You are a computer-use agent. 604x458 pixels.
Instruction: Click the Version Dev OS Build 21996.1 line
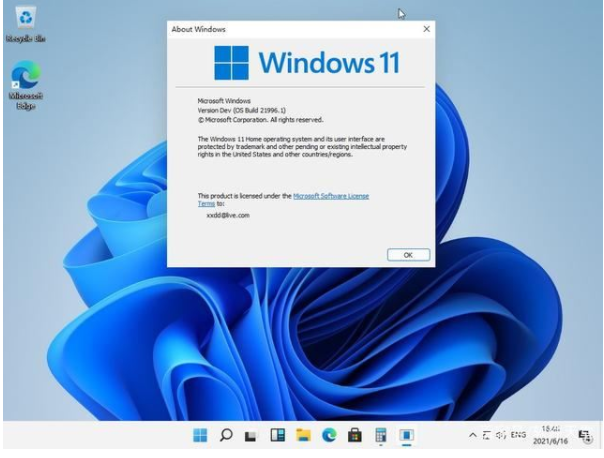[242, 111]
